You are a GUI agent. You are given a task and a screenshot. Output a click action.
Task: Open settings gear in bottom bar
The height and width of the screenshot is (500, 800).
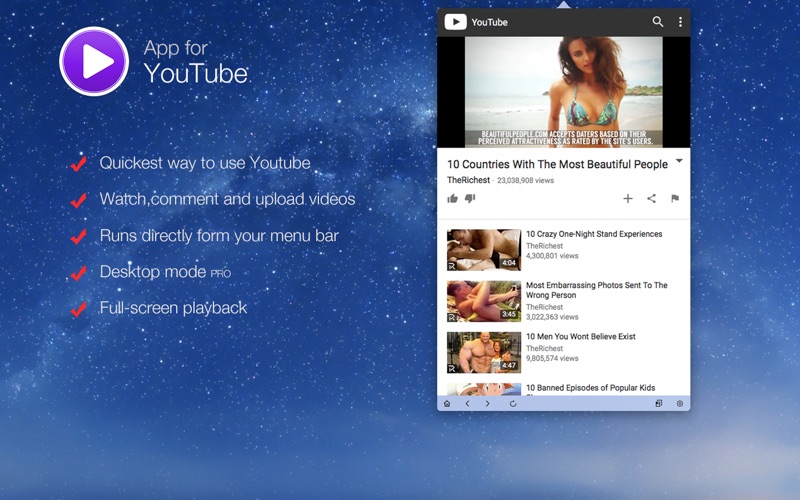[x=680, y=404]
